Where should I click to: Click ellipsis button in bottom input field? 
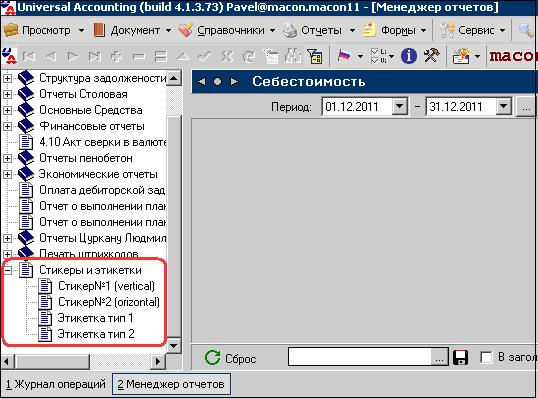[x=439, y=357]
